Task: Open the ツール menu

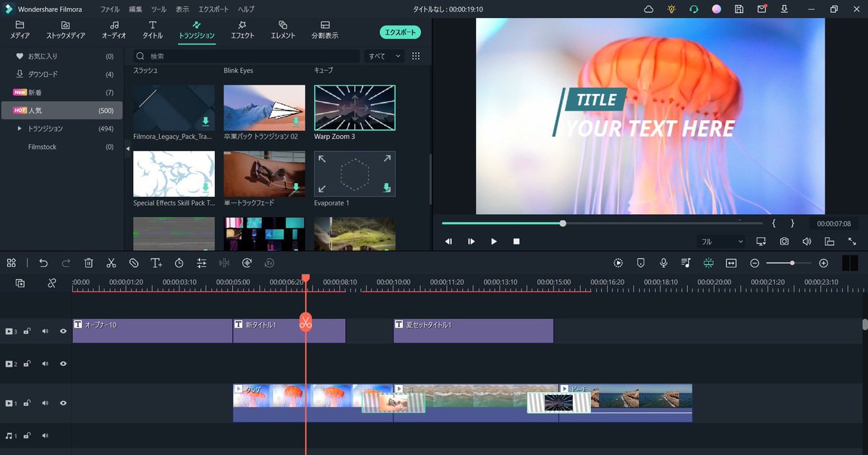Action: tap(158, 9)
